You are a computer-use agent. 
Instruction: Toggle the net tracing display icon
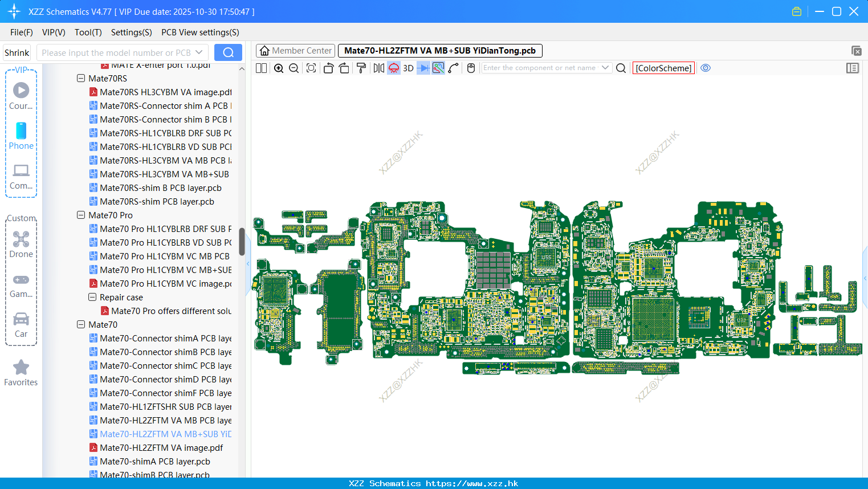point(438,68)
